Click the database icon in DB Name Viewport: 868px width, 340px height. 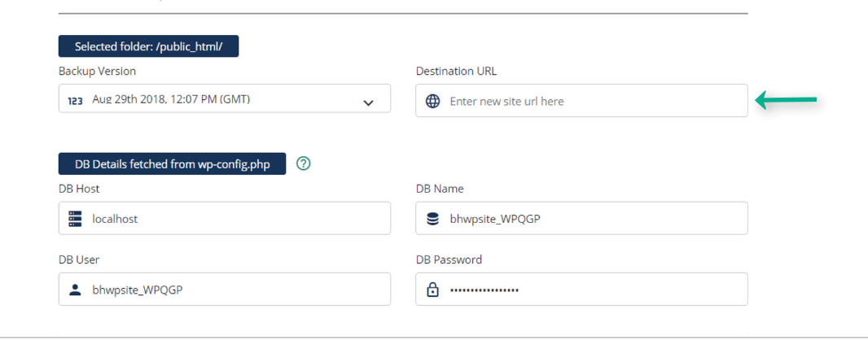(x=432, y=219)
